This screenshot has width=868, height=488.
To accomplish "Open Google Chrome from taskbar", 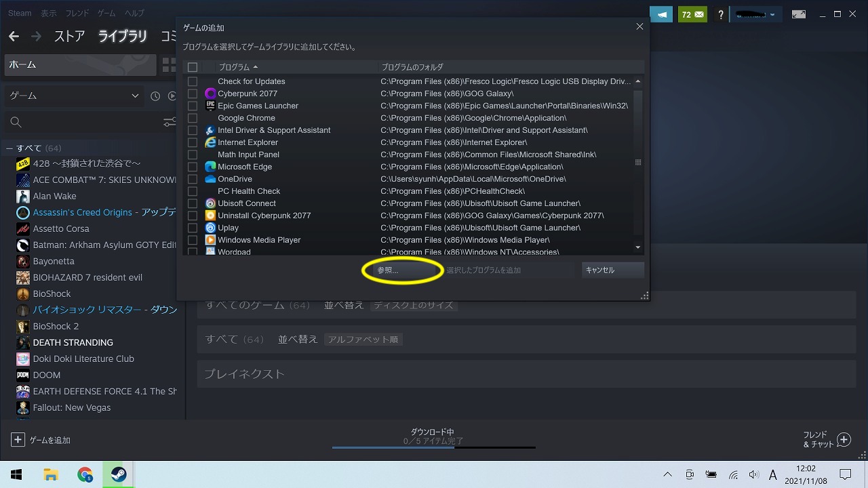I will tap(85, 474).
